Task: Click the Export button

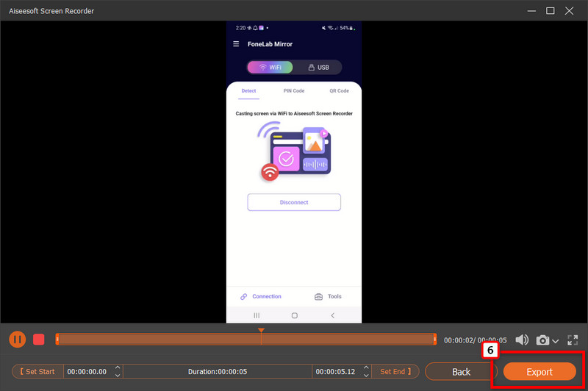Action: click(539, 371)
